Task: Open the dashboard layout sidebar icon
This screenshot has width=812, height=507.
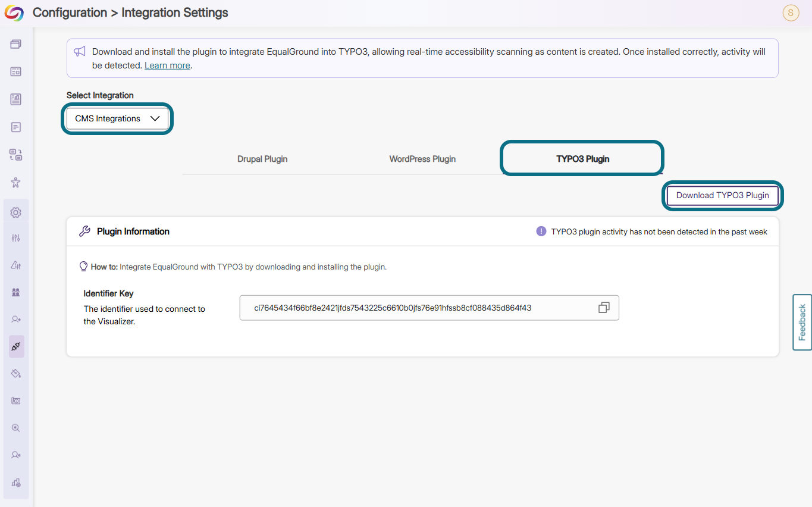Action: pyautogui.click(x=16, y=71)
